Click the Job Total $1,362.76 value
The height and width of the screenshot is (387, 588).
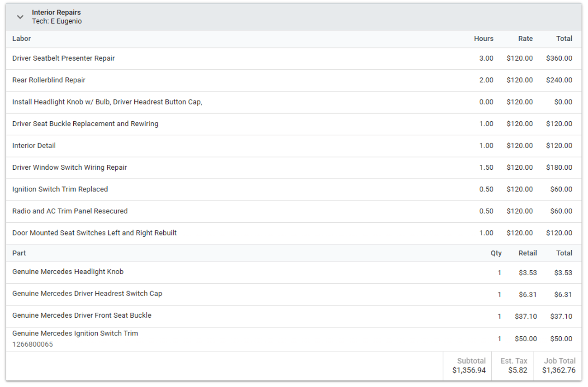tap(559, 370)
